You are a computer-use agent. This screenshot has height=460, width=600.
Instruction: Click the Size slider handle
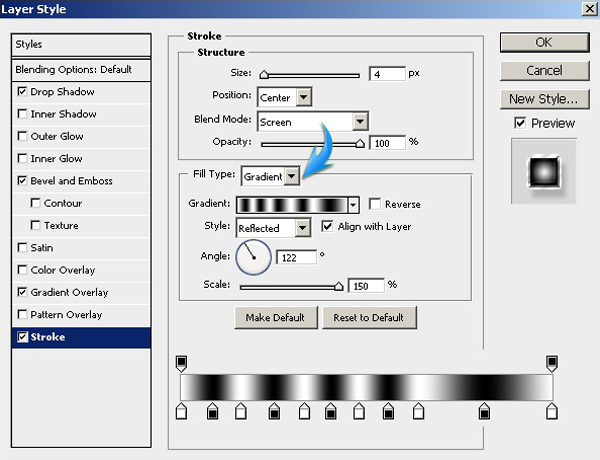pos(264,75)
